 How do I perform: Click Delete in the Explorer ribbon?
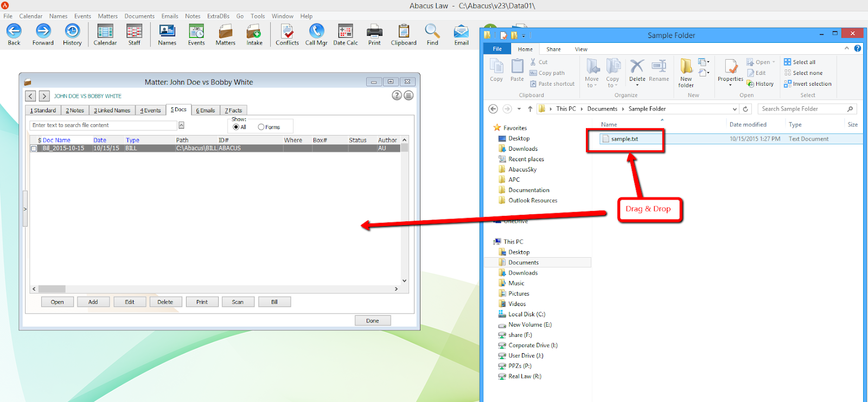coord(637,72)
